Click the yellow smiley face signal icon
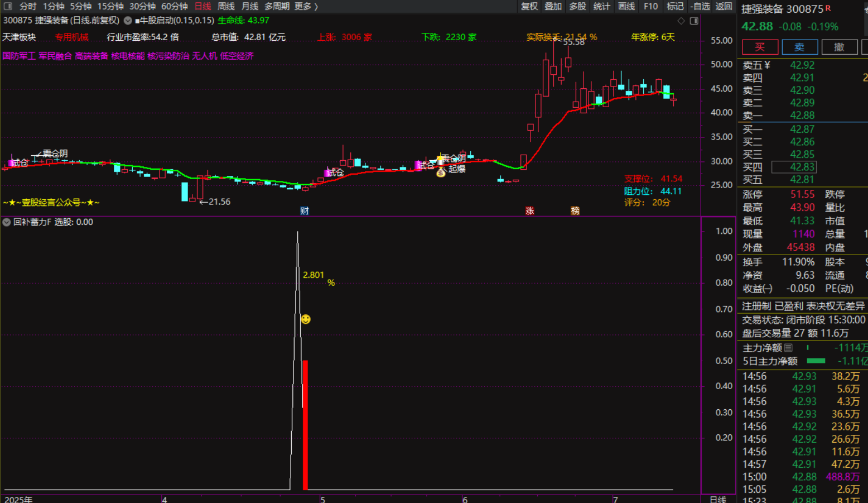 coord(306,319)
